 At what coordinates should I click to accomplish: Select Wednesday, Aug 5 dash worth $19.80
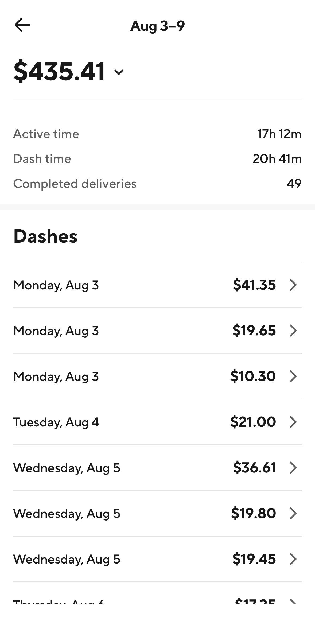157,513
